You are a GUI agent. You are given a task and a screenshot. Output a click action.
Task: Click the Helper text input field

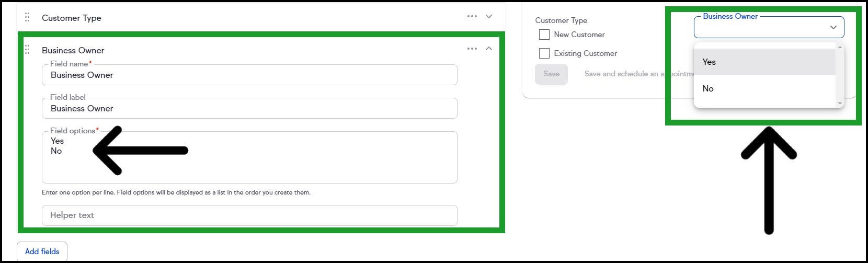point(249,215)
